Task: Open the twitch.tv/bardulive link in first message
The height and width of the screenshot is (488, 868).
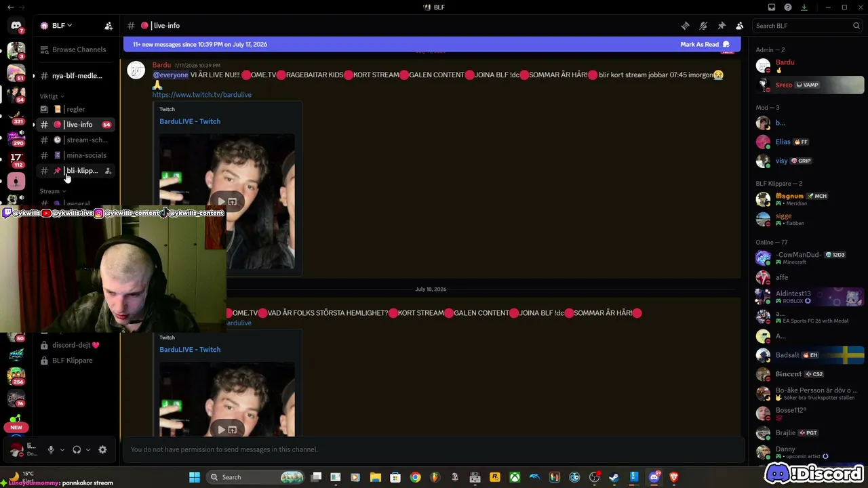Action: [202, 95]
